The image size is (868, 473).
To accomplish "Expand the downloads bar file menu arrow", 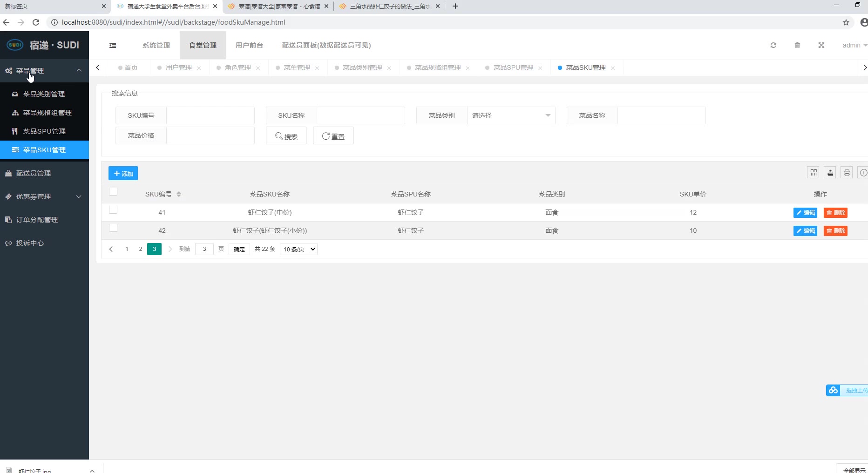I will coord(92,470).
